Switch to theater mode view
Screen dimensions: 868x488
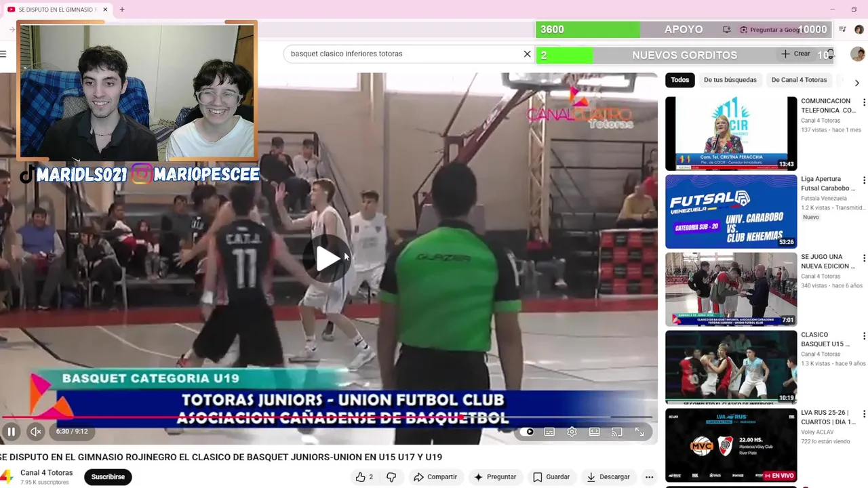point(594,432)
